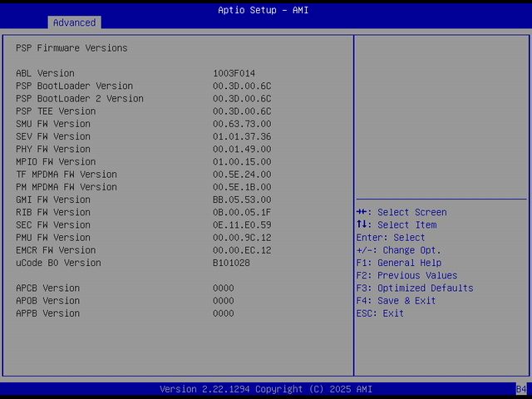The image size is (532, 399).
Task: Click the Select Screen help line
Action: click(x=401, y=213)
